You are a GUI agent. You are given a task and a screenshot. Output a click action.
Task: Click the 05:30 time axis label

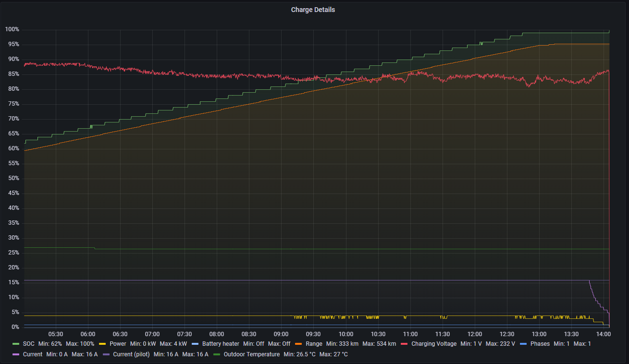(x=56, y=334)
